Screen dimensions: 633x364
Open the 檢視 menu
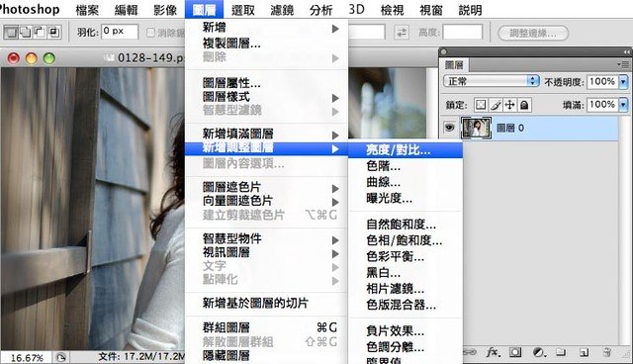(392, 10)
